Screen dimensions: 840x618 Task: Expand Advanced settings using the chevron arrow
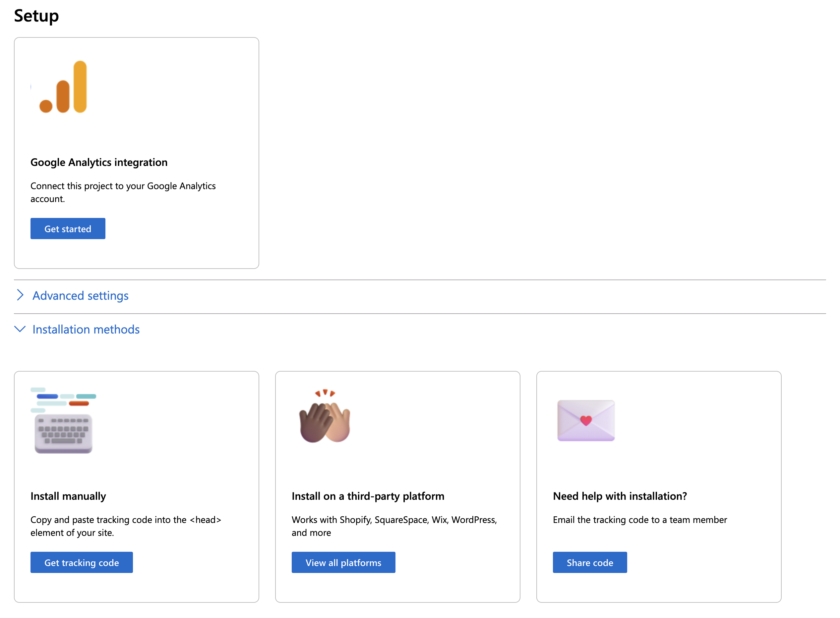click(20, 295)
